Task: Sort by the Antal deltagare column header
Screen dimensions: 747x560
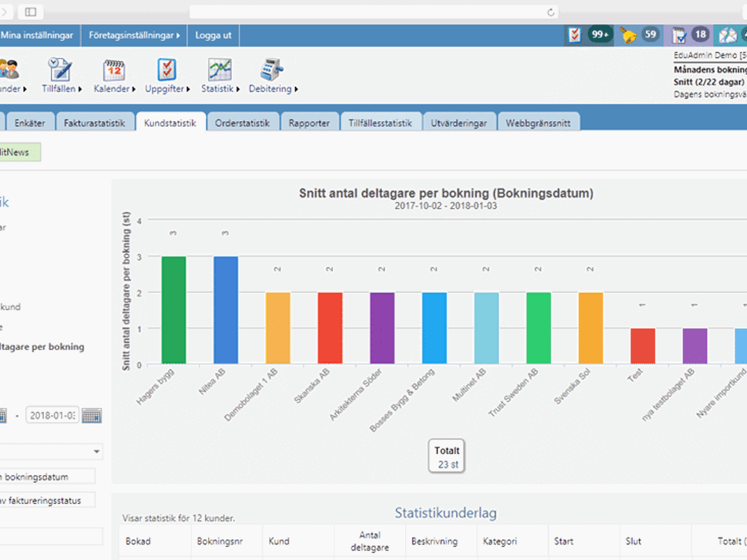Action: tap(370, 541)
